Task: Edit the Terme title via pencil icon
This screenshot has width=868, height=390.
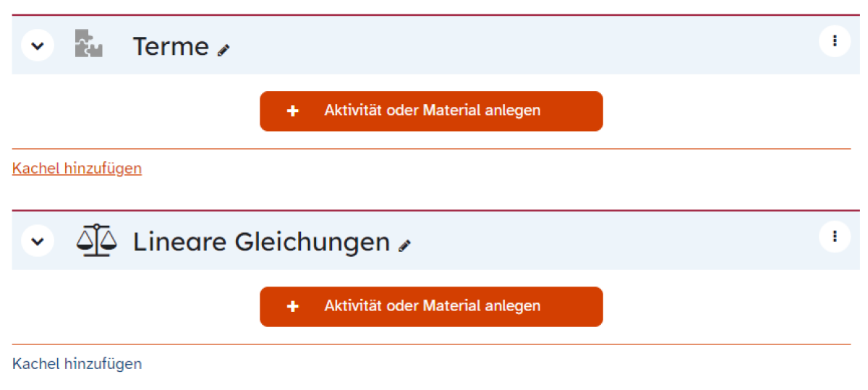Action: (x=224, y=50)
